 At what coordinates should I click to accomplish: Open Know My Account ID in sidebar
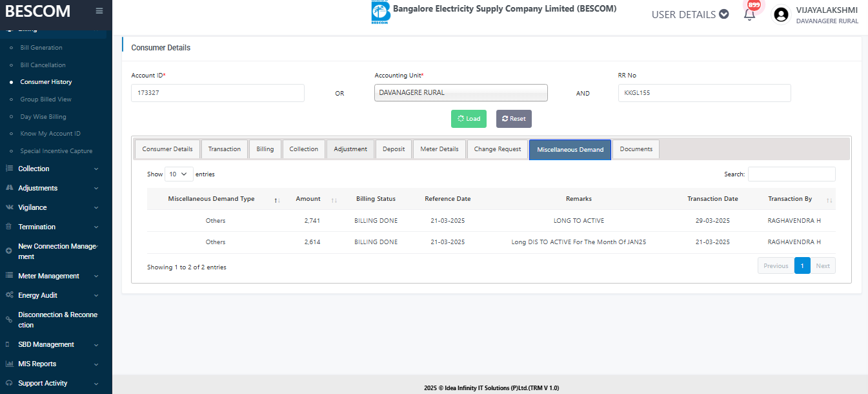50,134
